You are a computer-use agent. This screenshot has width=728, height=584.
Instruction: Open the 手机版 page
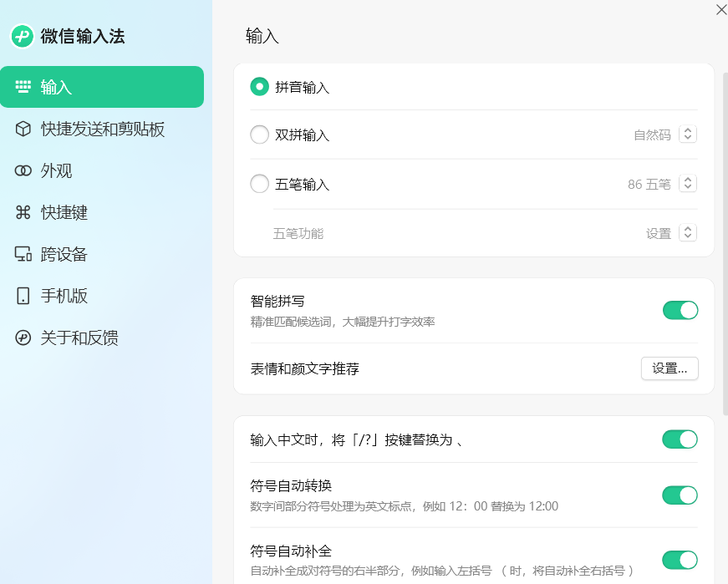[x=102, y=296]
